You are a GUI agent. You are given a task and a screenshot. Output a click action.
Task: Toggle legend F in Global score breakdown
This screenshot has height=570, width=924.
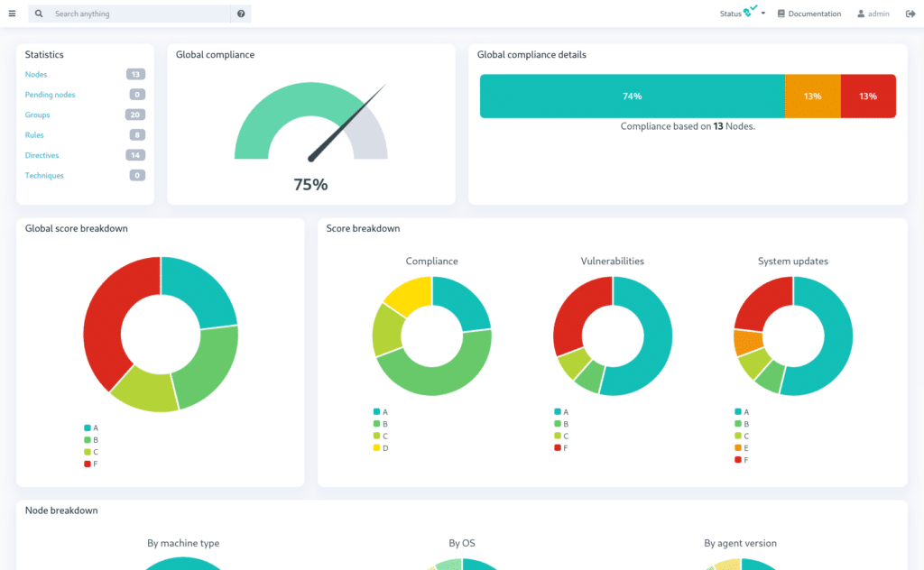pyautogui.click(x=91, y=464)
